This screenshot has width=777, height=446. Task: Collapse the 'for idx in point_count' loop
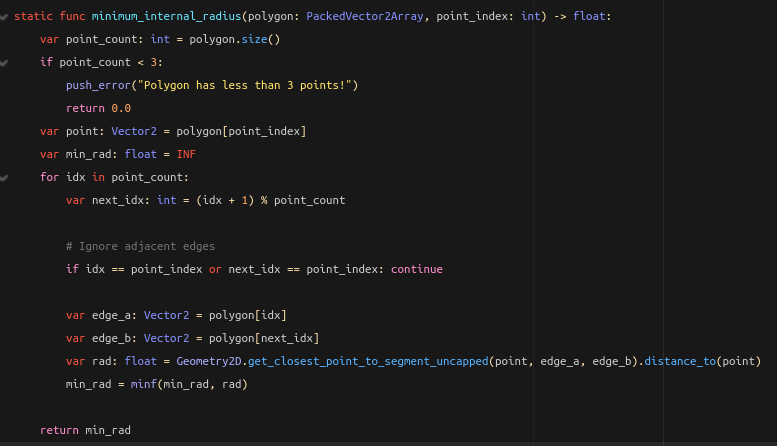click(x=4, y=178)
